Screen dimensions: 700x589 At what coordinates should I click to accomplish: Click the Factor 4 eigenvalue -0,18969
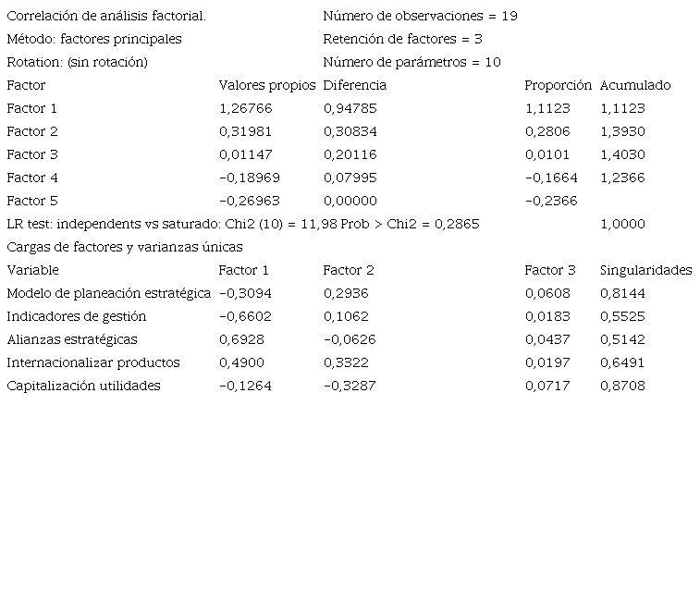point(249,178)
